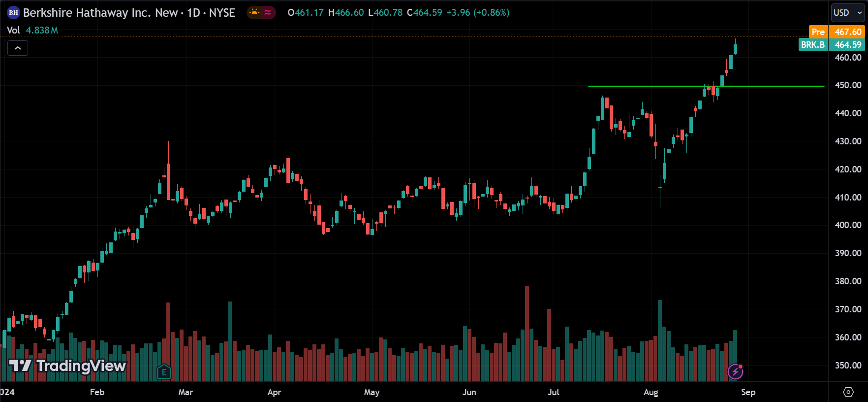Screen dimensions: 868x402
Task: Open the USD currency dropdown
Action: coord(848,13)
